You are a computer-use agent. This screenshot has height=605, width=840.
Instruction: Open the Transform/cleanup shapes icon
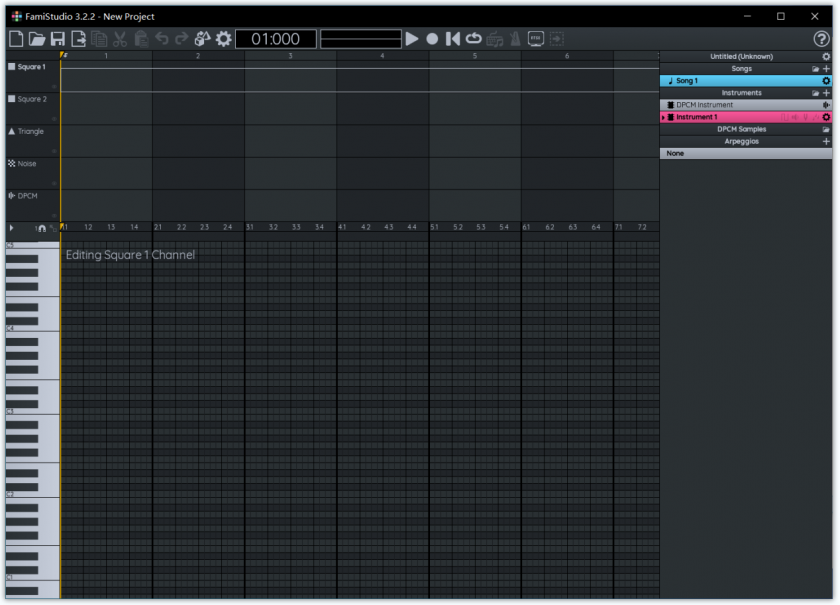click(202, 39)
